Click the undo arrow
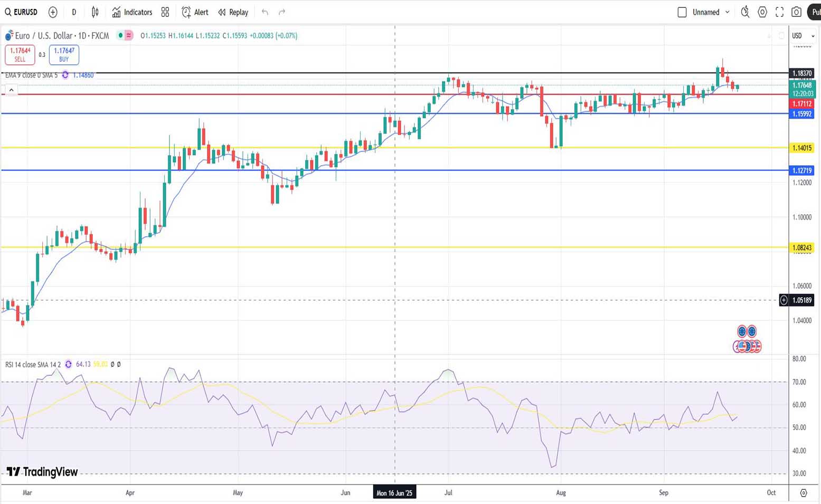 265,12
